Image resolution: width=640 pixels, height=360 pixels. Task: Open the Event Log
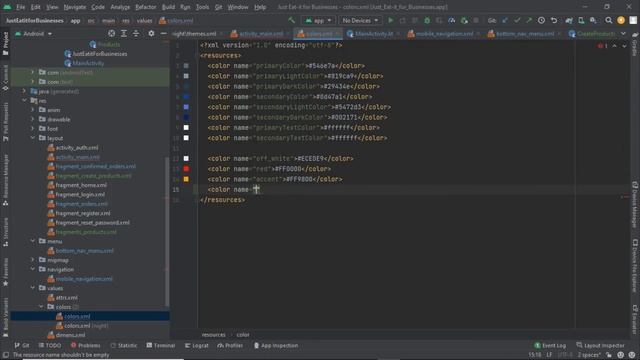coord(550,345)
